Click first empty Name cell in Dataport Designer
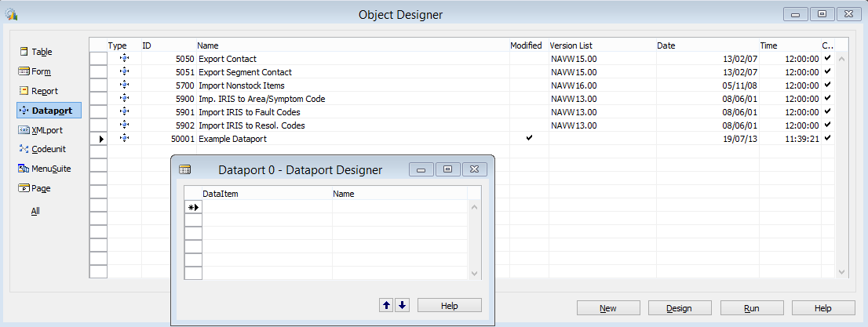 tap(399, 207)
